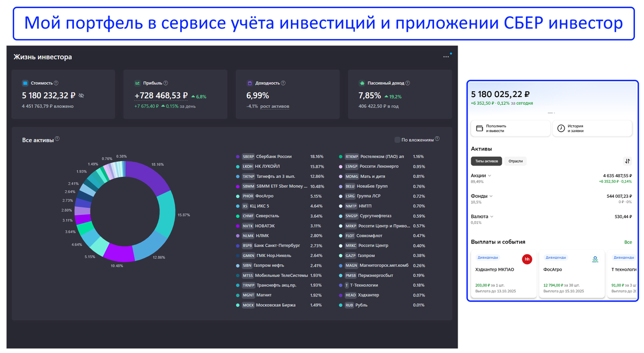This screenshot has width=644, height=353.
Task: Click the SBMM ticker badge
Action: pos(248,186)
